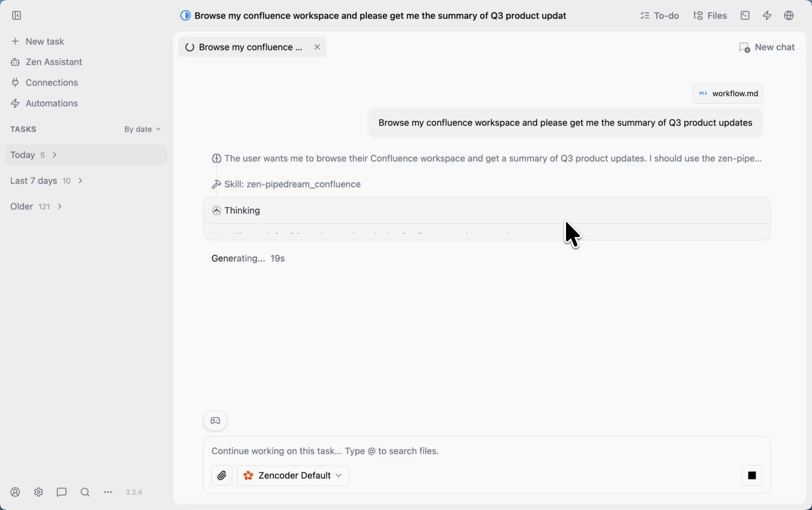This screenshot has height=510, width=812.
Task: Collapse the sidebar with the panel icon
Action: tap(17, 16)
